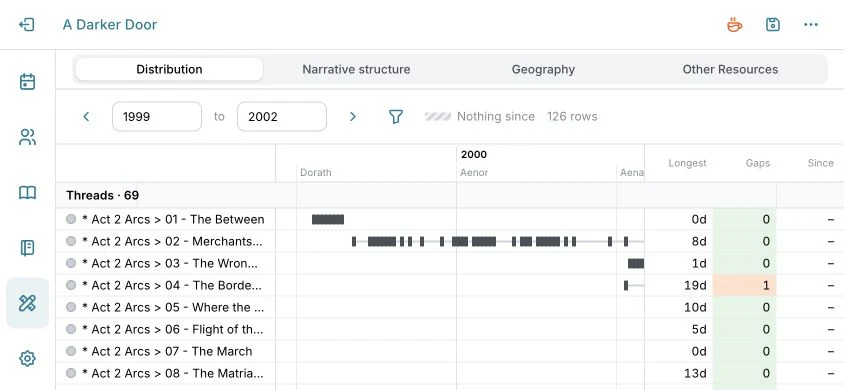844x390 pixels.
Task: Switch to the Geography tab
Action: click(543, 69)
